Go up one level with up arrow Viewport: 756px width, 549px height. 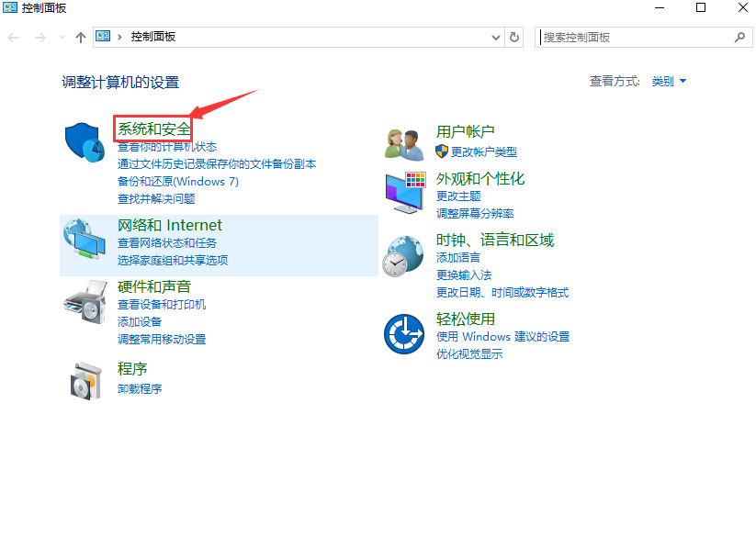[x=81, y=37]
